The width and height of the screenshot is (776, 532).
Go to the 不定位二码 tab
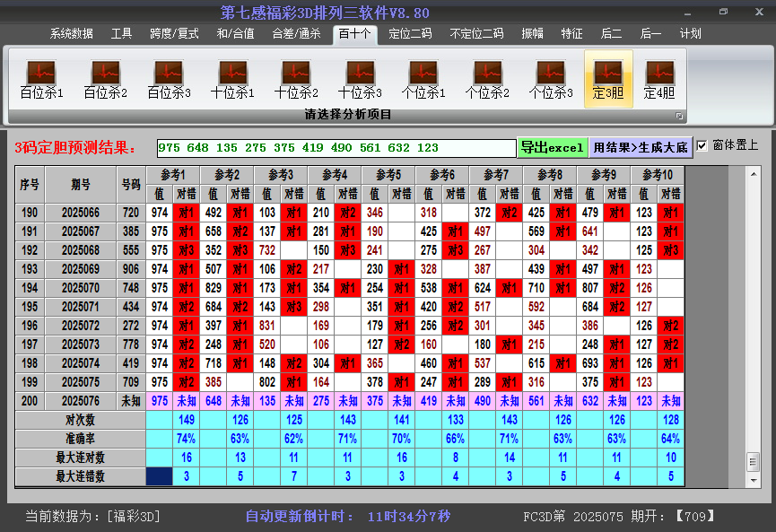coord(476,34)
